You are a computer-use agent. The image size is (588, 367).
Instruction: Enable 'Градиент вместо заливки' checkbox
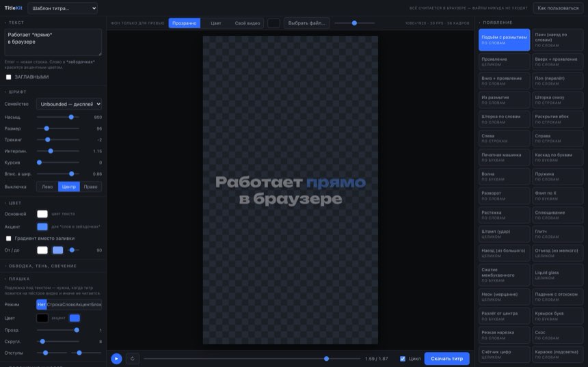9,239
